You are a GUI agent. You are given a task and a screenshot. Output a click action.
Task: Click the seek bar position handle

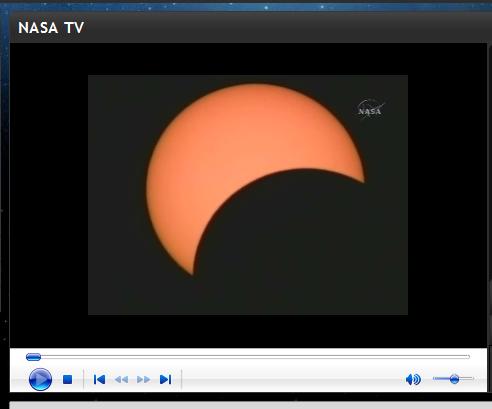click(x=33, y=357)
